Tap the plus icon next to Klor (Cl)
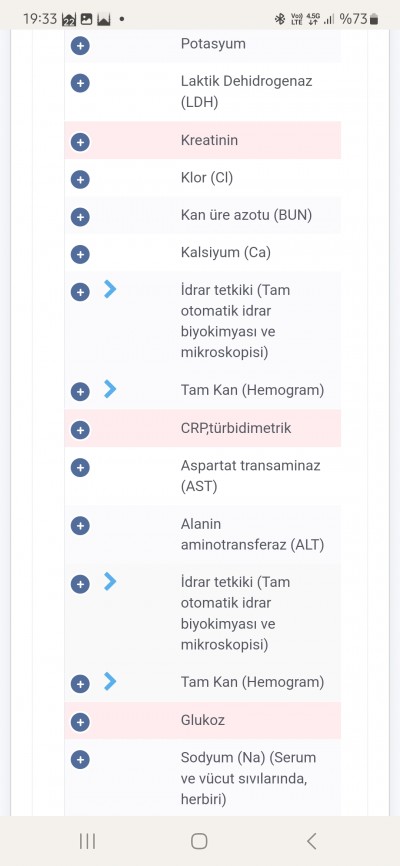 (x=80, y=179)
